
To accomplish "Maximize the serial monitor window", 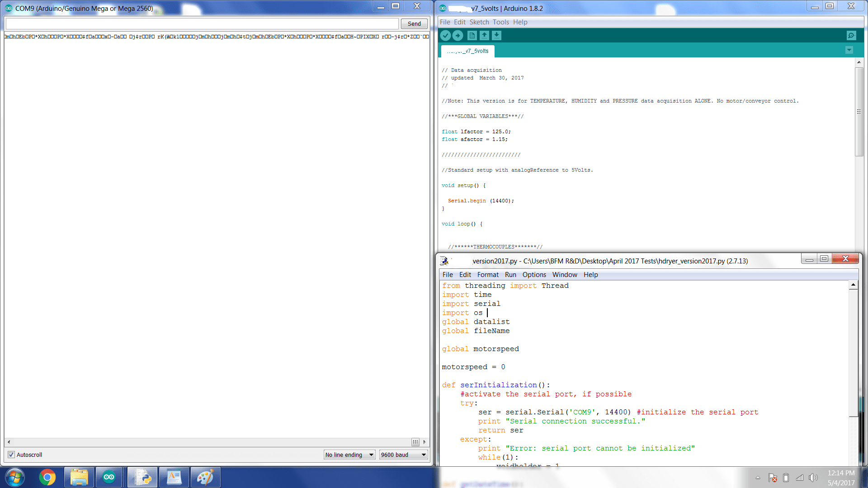I will pos(396,6).
